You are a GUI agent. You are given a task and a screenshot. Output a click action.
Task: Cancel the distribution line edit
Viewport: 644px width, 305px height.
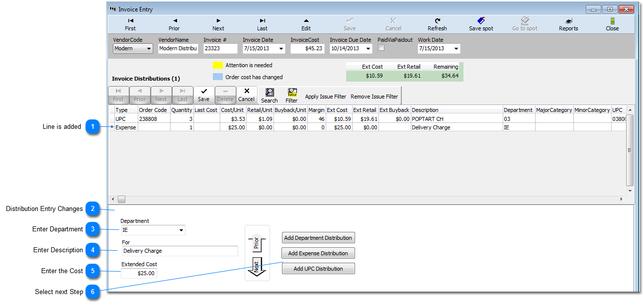tap(246, 95)
